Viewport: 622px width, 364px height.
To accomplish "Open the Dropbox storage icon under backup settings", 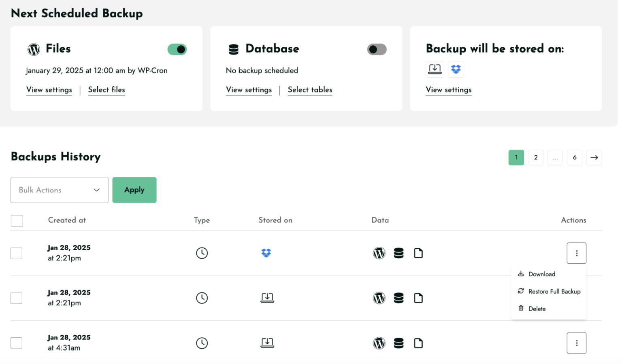I will (x=456, y=69).
